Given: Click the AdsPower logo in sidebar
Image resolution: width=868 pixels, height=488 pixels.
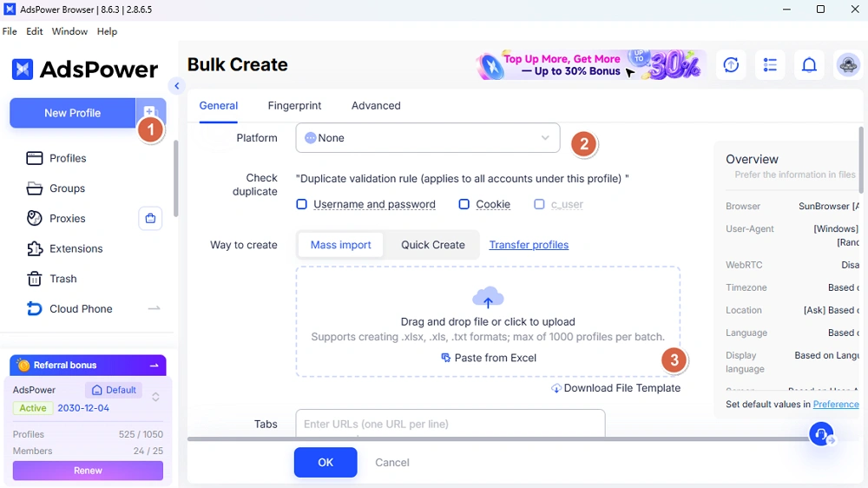Looking at the screenshot, I should pos(85,69).
